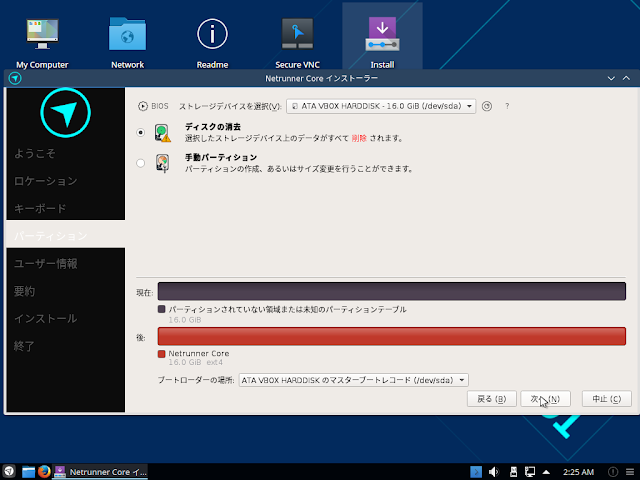The height and width of the screenshot is (480, 640).
Task: Click the 要約 step in sidebar
Action: (x=24, y=291)
